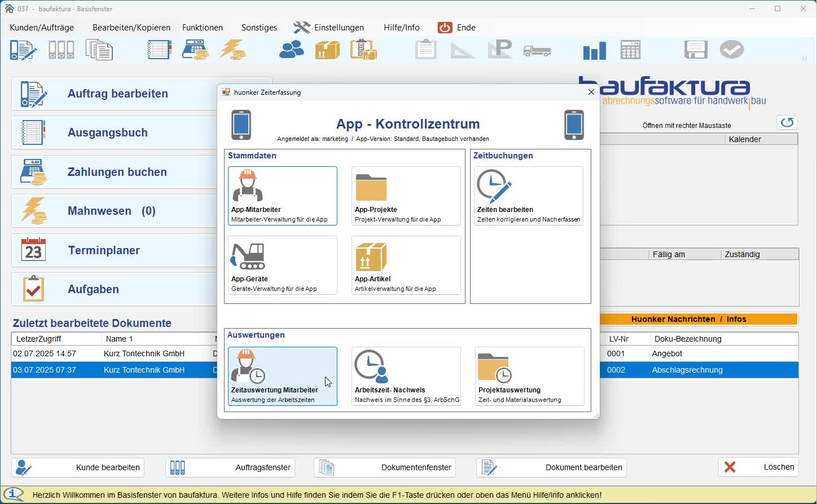Viewport: 817px width, 504px height.
Task: Close the huonker Zeiterfassung dialog
Action: pyautogui.click(x=591, y=92)
